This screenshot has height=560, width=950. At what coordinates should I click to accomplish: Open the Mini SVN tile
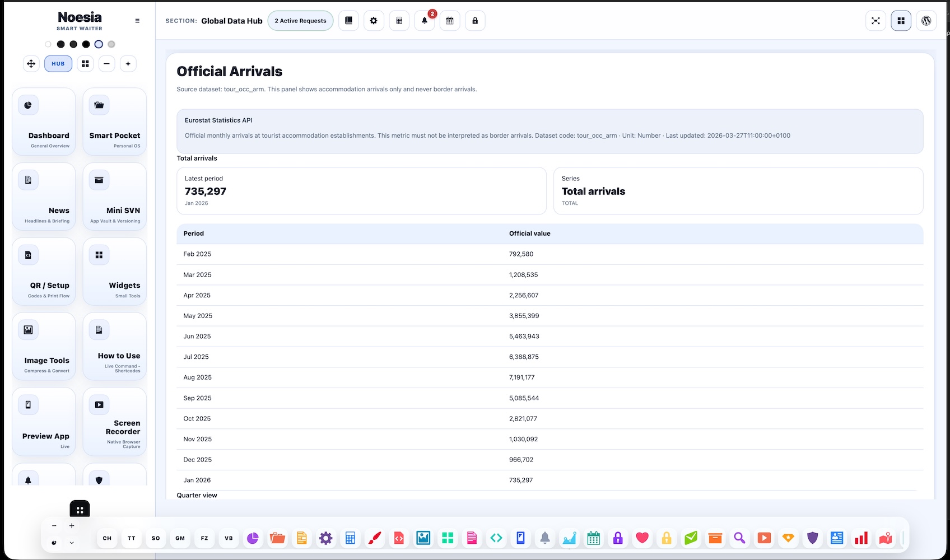click(115, 197)
